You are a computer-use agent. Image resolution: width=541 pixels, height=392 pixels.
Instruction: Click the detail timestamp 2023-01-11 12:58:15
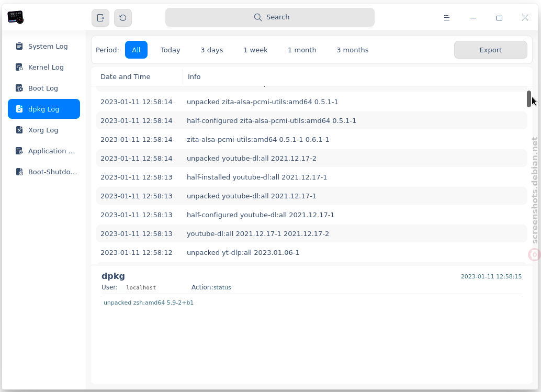491,276
